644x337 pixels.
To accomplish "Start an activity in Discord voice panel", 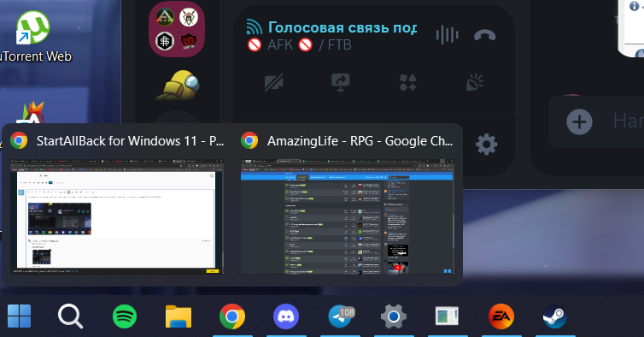I will 408,82.
